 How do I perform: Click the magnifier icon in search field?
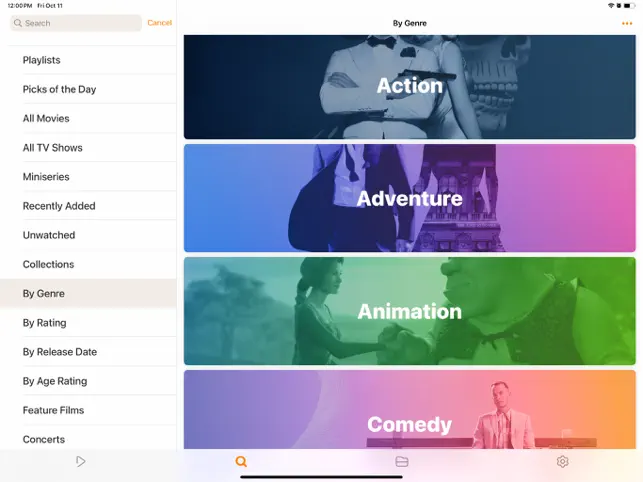pos(18,23)
